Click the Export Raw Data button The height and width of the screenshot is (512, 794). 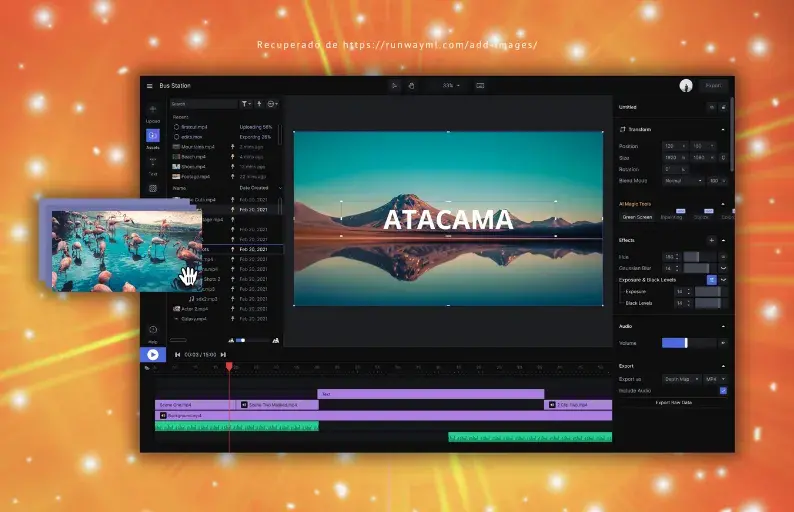click(x=674, y=402)
